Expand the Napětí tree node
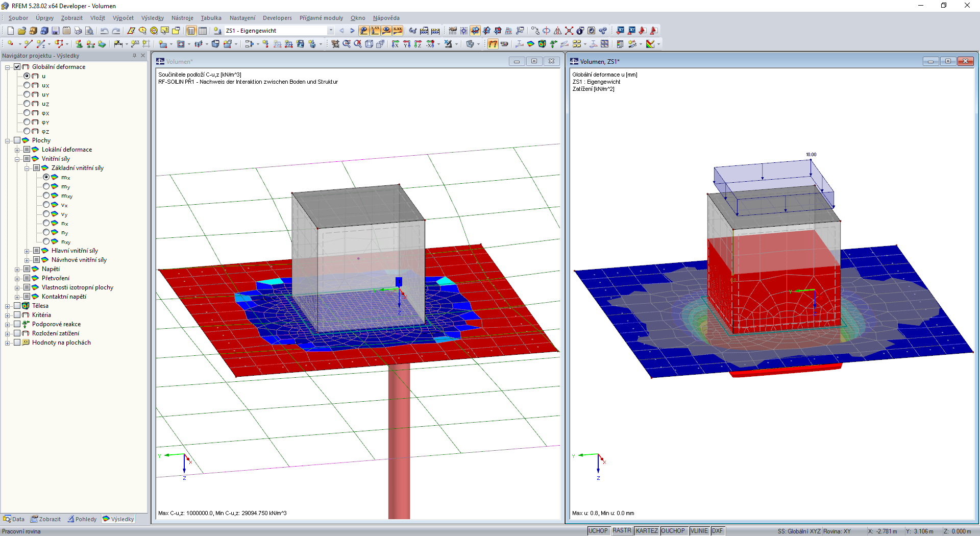This screenshot has height=536, width=980. pos(17,269)
